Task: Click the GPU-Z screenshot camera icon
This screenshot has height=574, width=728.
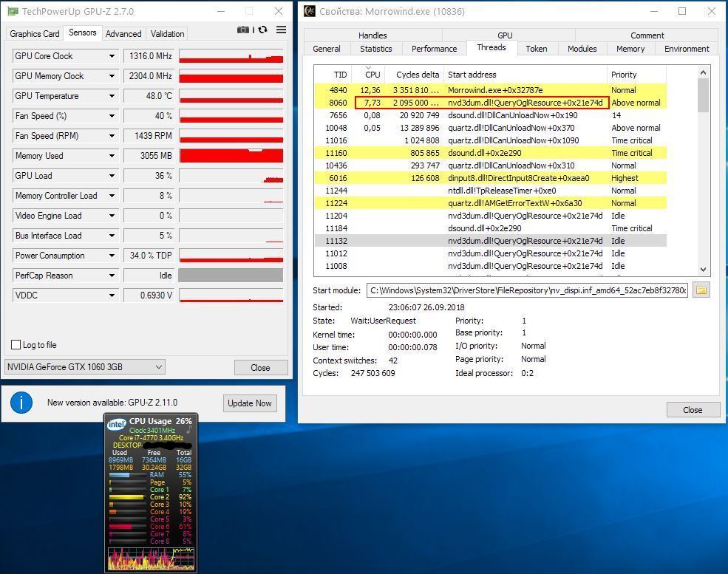Action: click(x=243, y=30)
